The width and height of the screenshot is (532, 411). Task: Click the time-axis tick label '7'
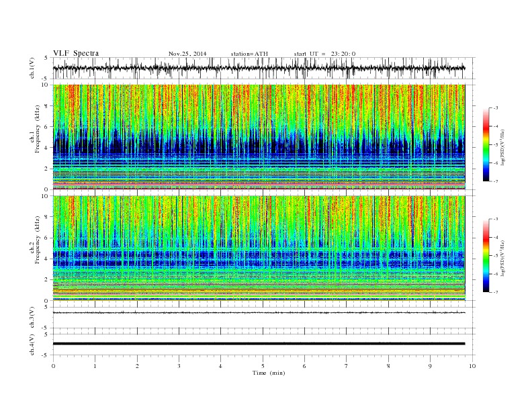pyautogui.click(x=347, y=366)
